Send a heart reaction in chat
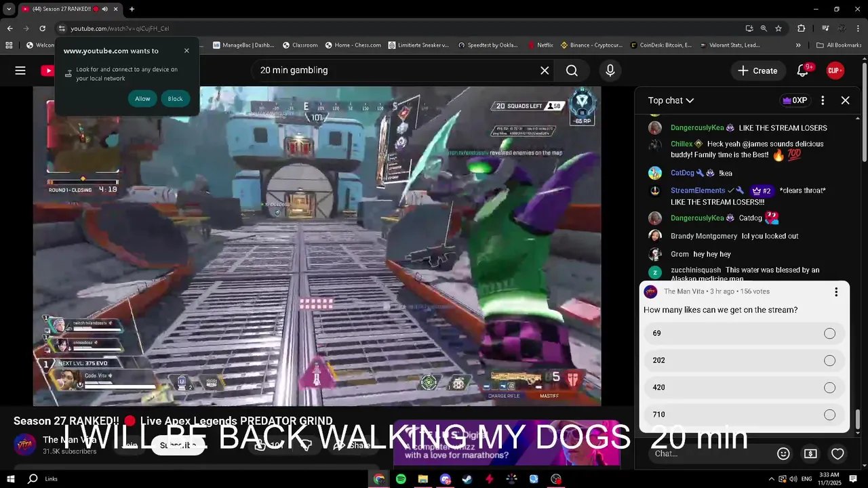 tap(837, 453)
